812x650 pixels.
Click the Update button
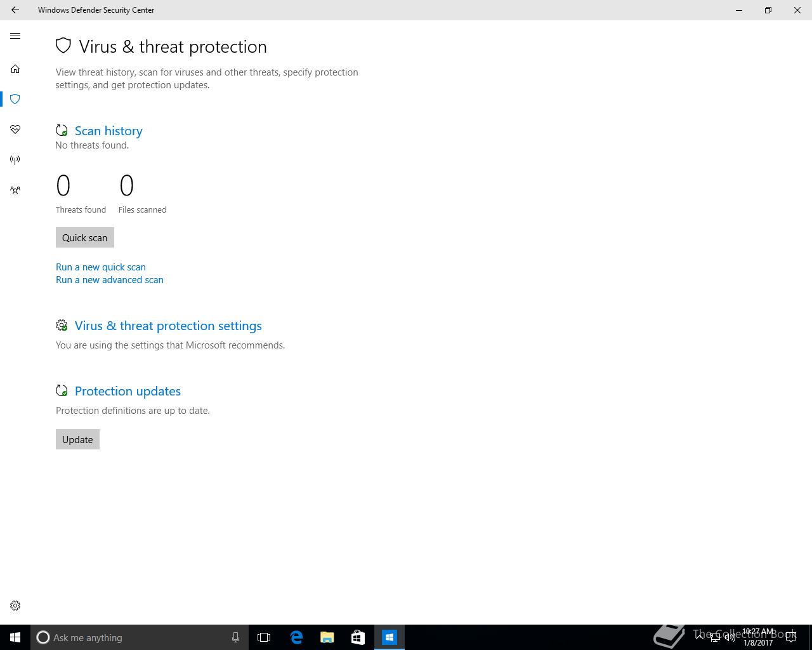click(x=77, y=439)
